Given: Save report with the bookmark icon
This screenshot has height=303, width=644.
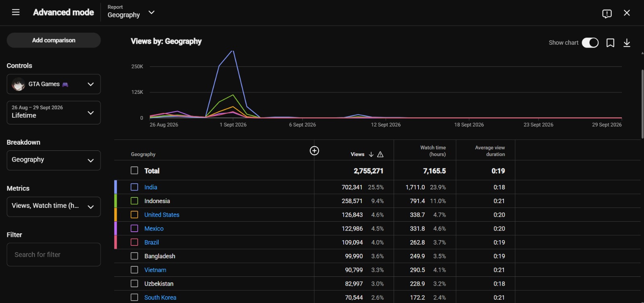Looking at the screenshot, I should click(x=610, y=43).
